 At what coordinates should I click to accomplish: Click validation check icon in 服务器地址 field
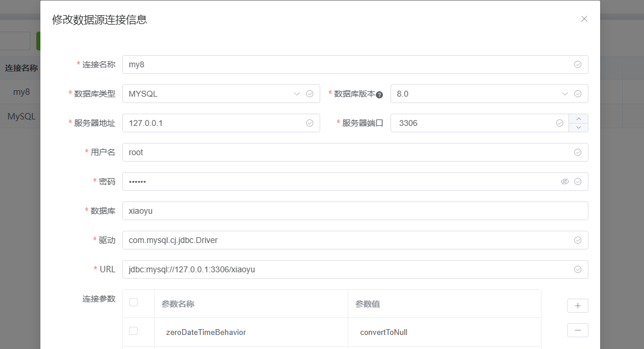click(x=310, y=123)
